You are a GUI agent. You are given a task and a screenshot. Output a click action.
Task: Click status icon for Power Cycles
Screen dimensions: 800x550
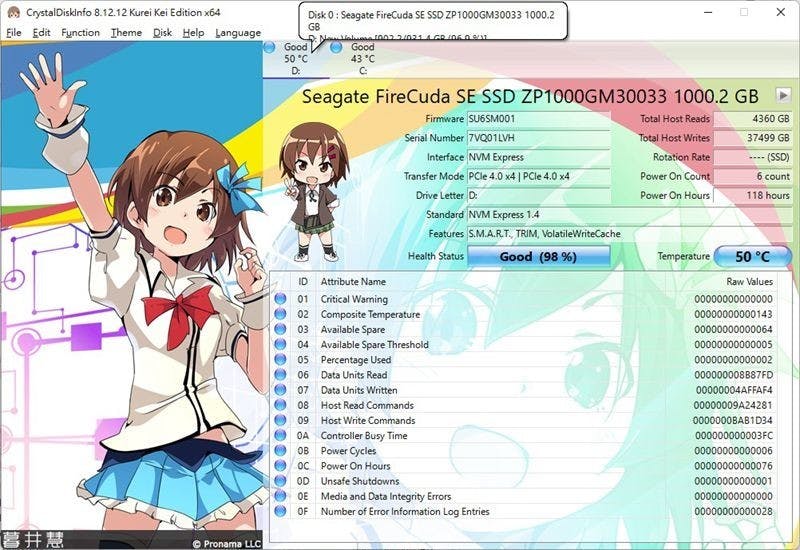280,451
